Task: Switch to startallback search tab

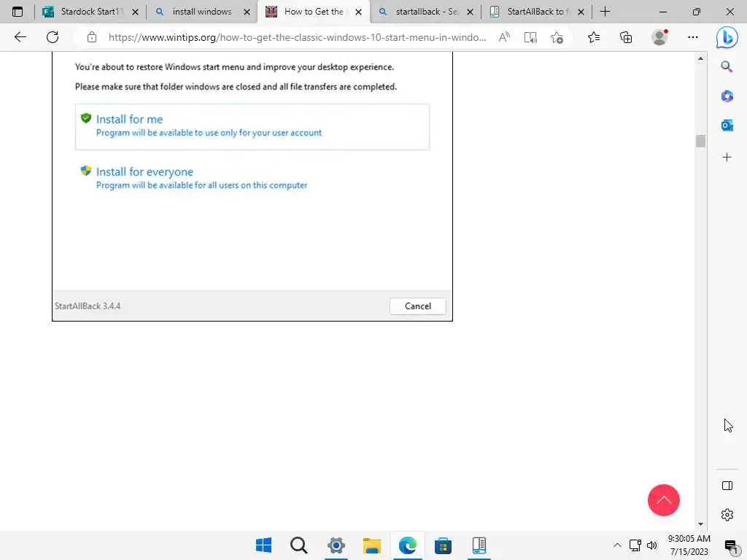Action: [425, 12]
